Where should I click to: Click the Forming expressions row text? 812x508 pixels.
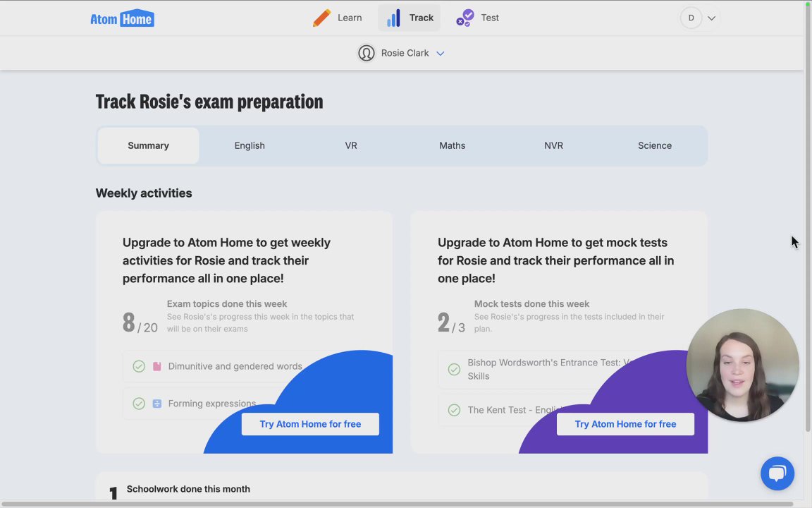click(x=211, y=404)
